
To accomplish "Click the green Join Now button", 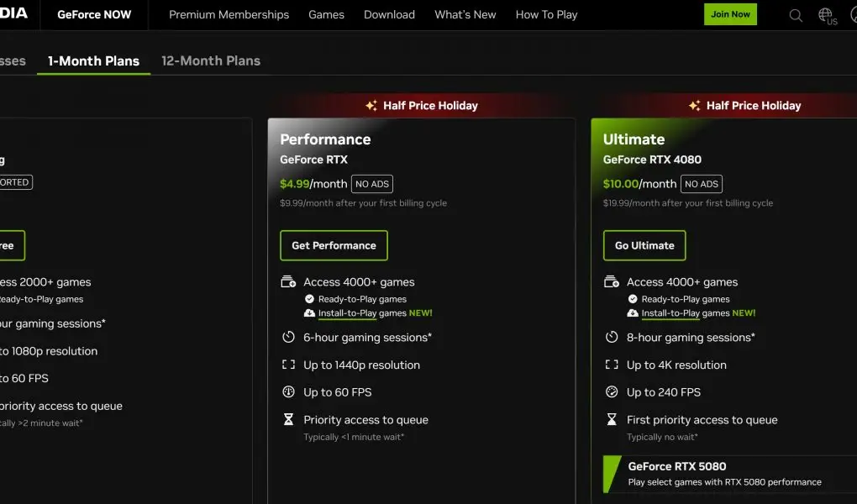I will 729,13.
